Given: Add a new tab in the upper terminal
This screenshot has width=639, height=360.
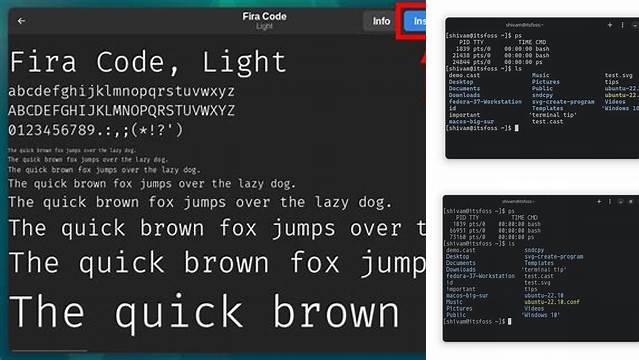Looking at the screenshot, I should [610, 25].
